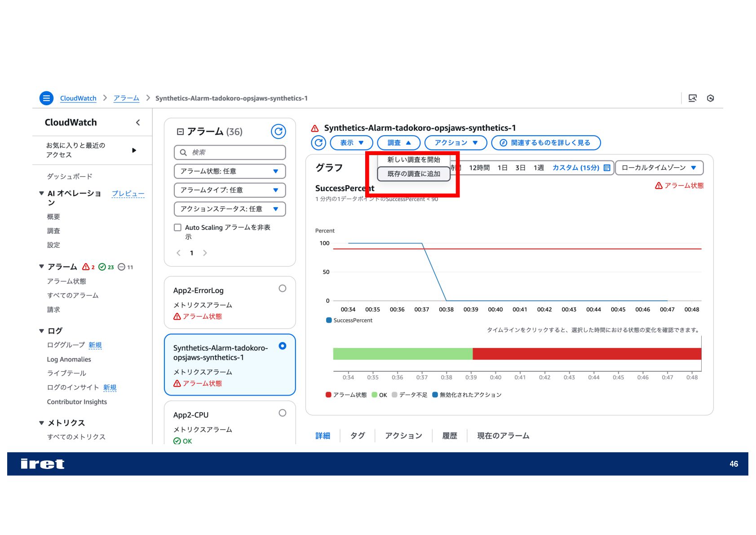Click the hexagon settings icon in header
Image resolution: width=756 pixels, height=535 pixels.
[x=710, y=98]
